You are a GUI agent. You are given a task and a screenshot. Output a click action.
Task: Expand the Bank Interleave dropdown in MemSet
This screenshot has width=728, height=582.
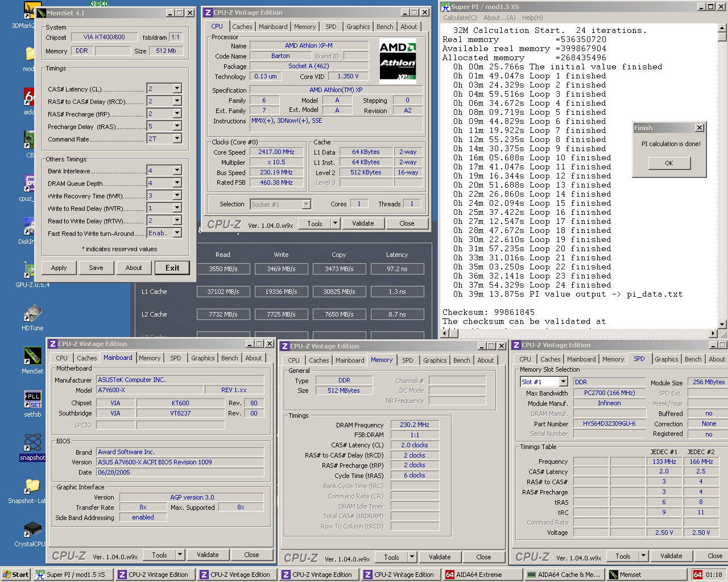click(177, 171)
